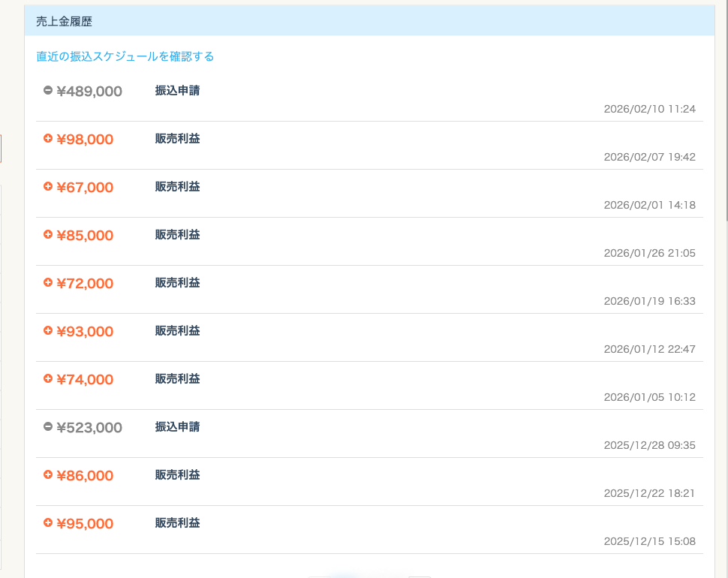
Task: Select the 販売利益 label for ¥98,000
Action: 177,139
